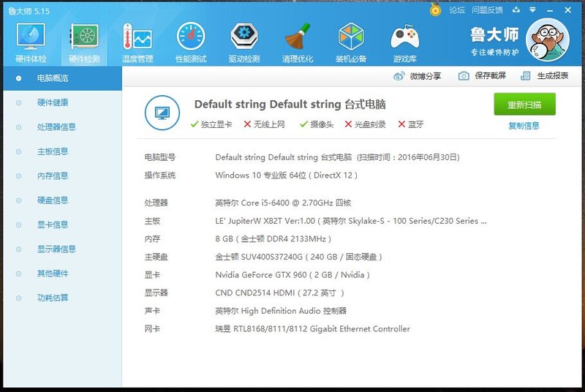
Task: Open 清理优化 cleanup broom icon
Action: (298, 42)
